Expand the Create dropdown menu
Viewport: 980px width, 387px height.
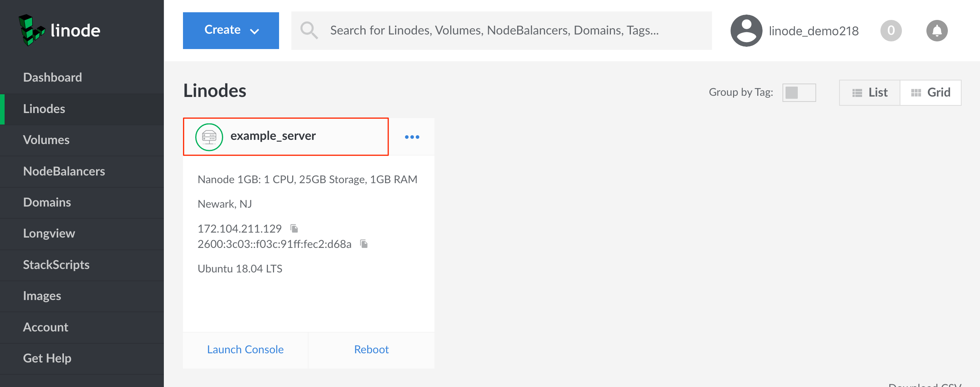(231, 30)
